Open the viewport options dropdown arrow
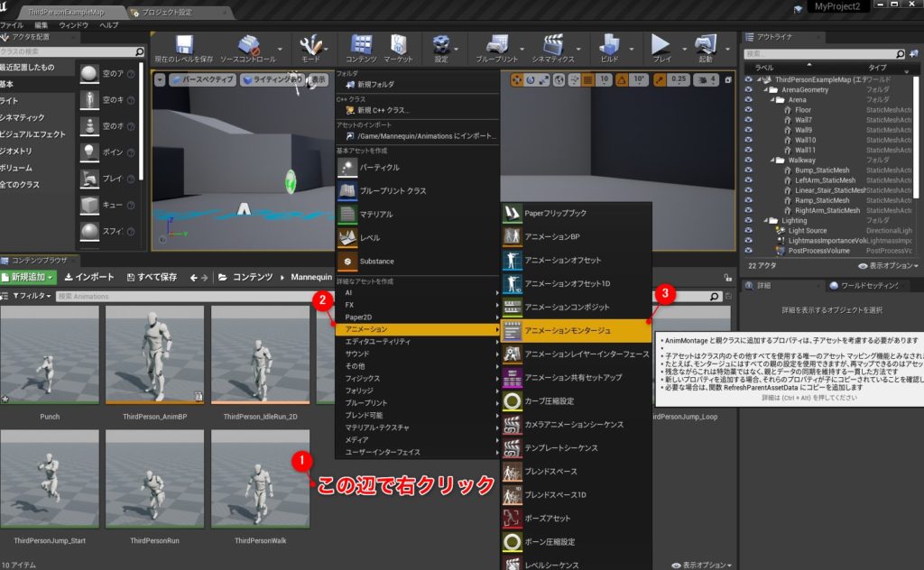The image size is (924, 570). (x=160, y=79)
